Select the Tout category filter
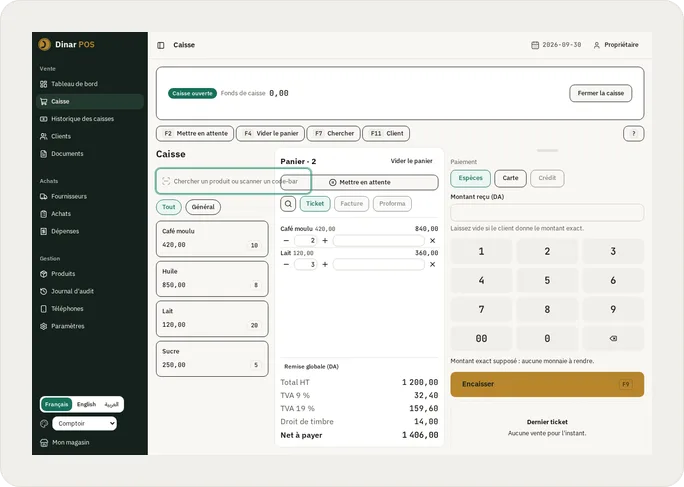The image size is (684, 487). [168, 207]
